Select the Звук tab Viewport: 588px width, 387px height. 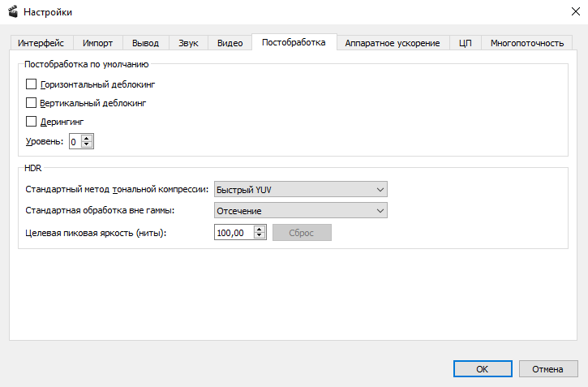pyautogui.click(x=188, y=43)
